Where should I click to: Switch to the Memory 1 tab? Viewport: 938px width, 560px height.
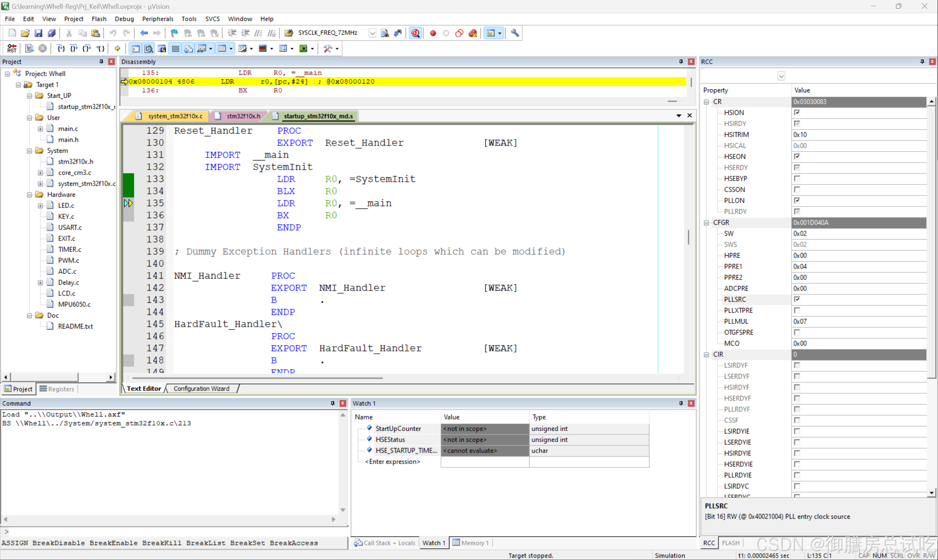(x=471, y=543)
